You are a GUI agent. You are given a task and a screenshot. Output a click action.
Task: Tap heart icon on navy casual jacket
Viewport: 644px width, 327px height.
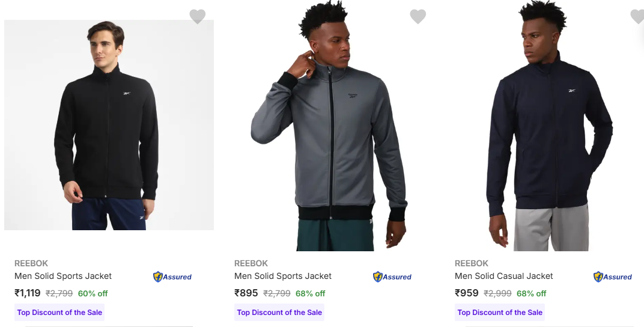point(637,16)
